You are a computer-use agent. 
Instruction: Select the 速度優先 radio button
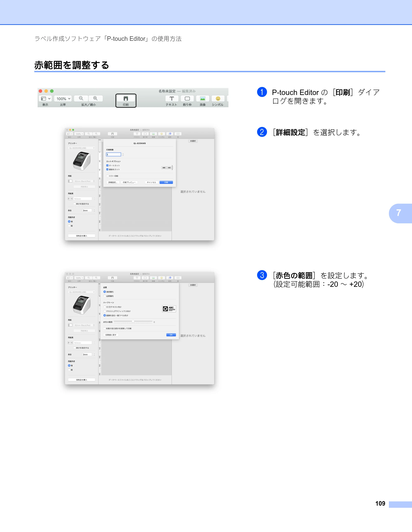click(105, 292)
